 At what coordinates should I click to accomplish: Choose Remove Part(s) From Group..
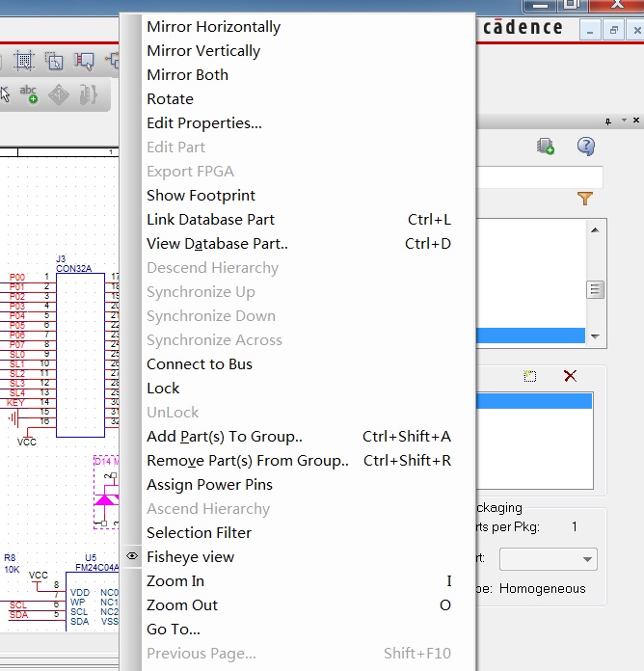pos(248,461)
